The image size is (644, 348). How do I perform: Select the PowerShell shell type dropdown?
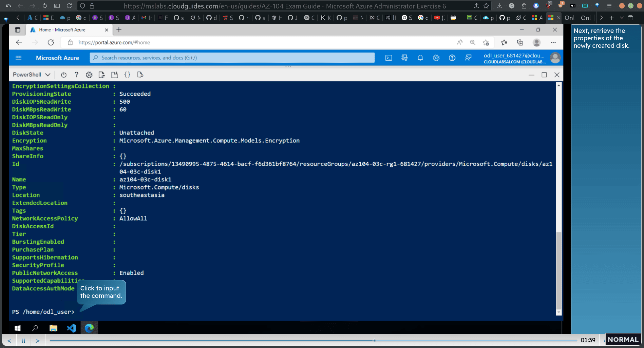point(32,75)
